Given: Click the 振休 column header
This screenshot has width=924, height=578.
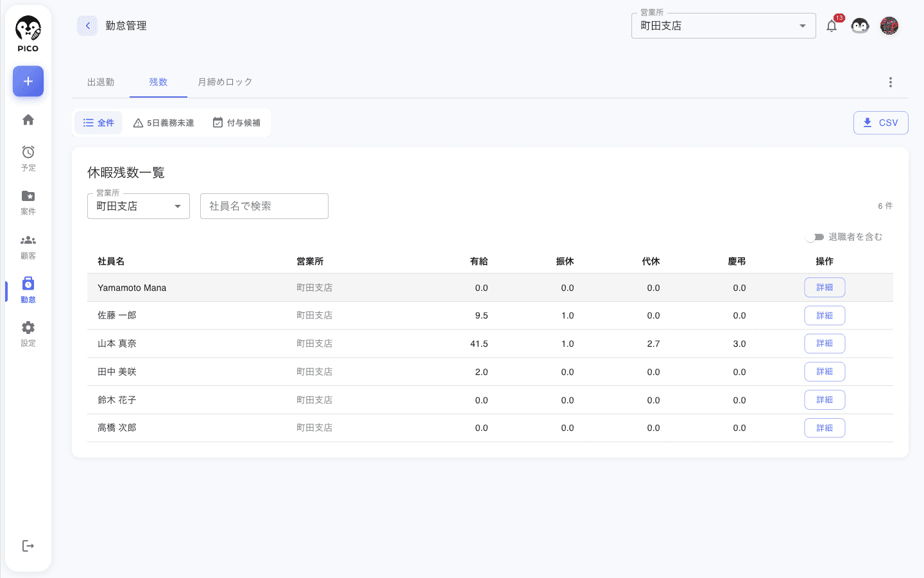Looking at the screenshot, I should 565,261.
